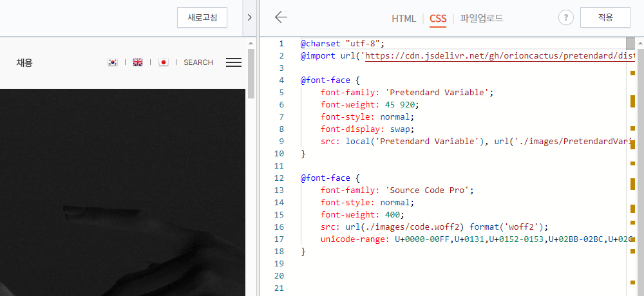644x296 pixels.
Task: Select the Japanese flag language icon
Action: [x=164, y=62]
